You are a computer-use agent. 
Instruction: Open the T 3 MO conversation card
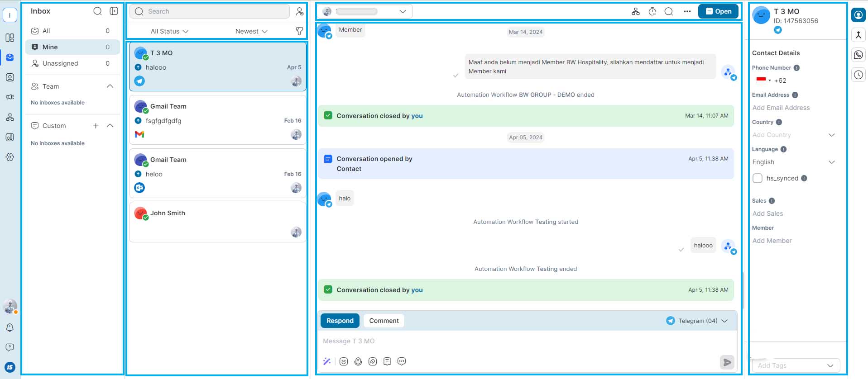coord(218,66)
